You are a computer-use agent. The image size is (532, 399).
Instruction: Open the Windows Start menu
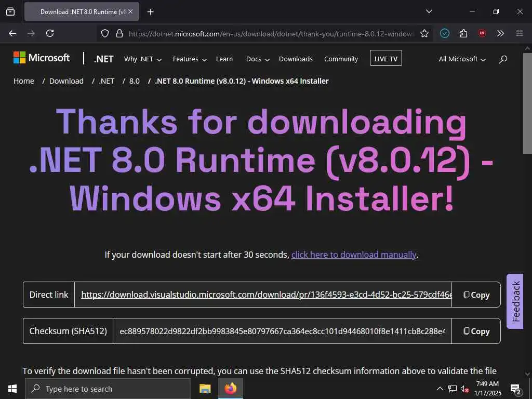tap(12, 389)
